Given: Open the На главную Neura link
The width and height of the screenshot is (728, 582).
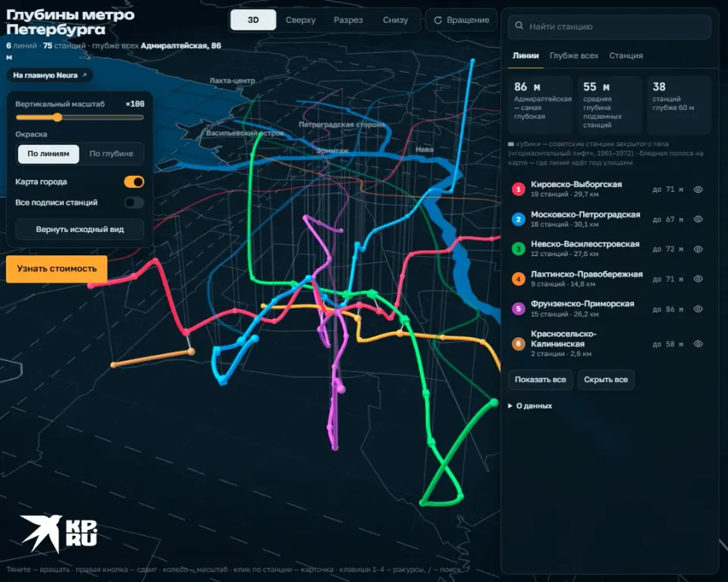Looking at the screenshot, I should (50, 75).
